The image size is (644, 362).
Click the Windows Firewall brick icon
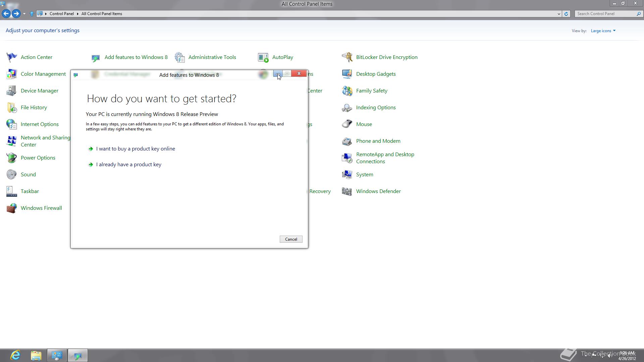[x=12, y=208]
